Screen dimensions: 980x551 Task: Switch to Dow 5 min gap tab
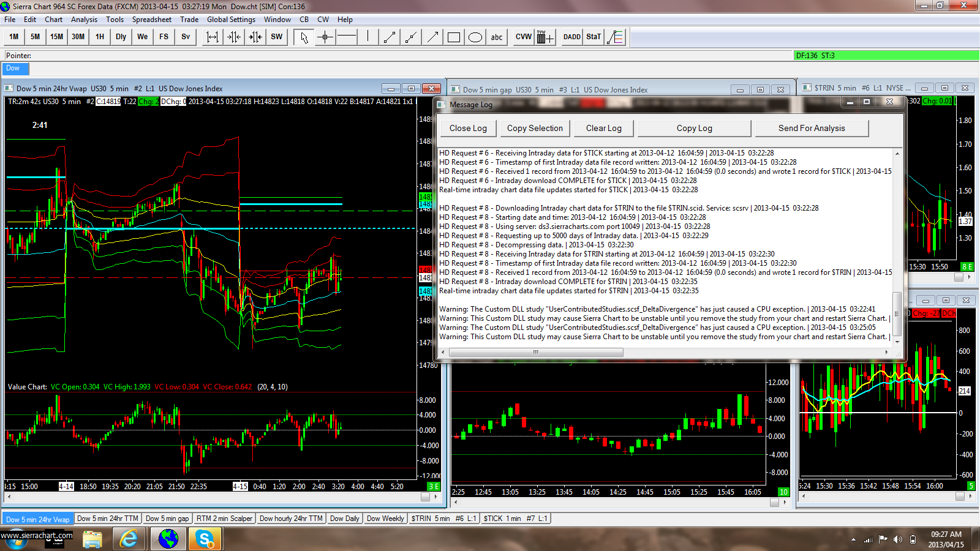coord(167,519)
